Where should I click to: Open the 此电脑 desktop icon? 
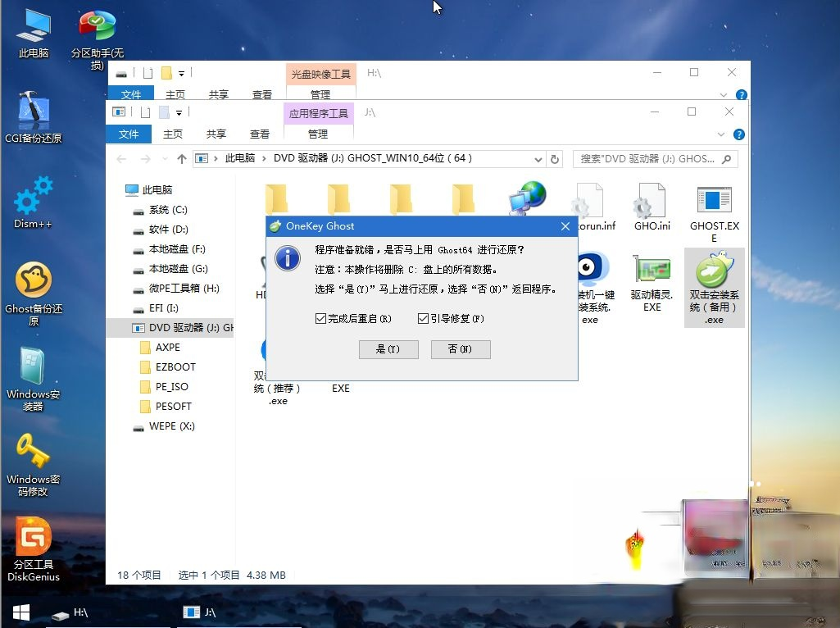coord(34,32)
